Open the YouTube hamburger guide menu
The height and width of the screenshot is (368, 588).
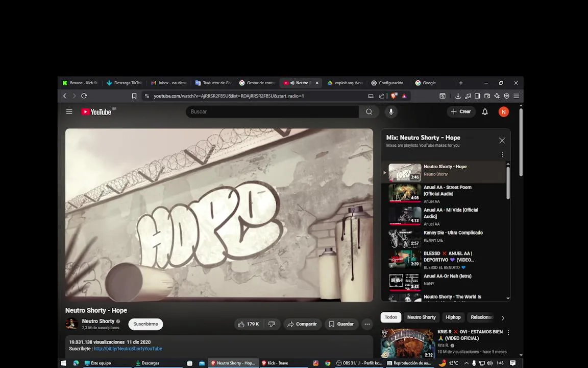point(69,111)
